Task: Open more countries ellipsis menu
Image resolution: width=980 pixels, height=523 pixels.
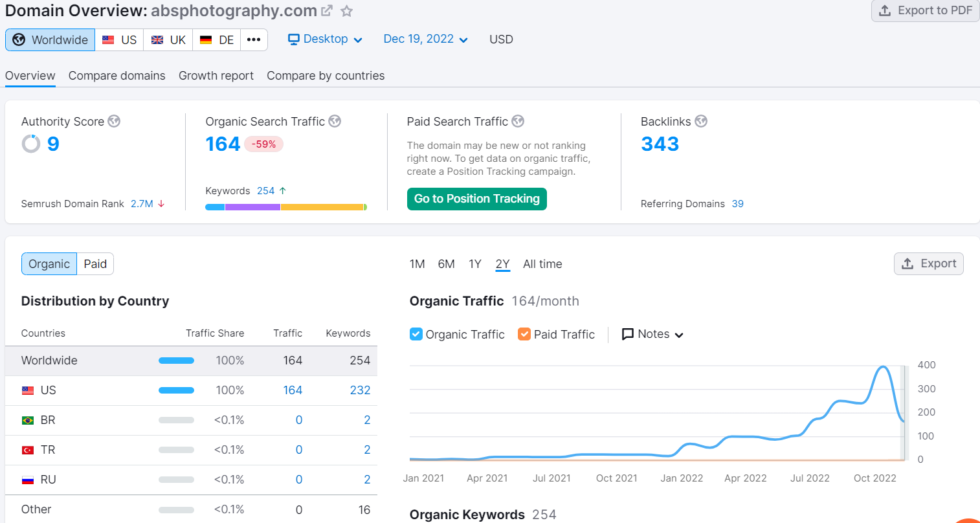Action: [x=254, y=39]
